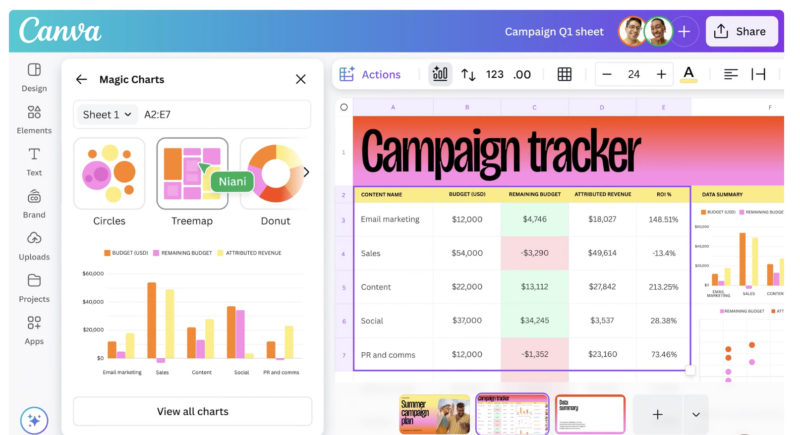The image size is (800, 435).
Task: Click the View all charts button
Action: [x=192, y=411]
